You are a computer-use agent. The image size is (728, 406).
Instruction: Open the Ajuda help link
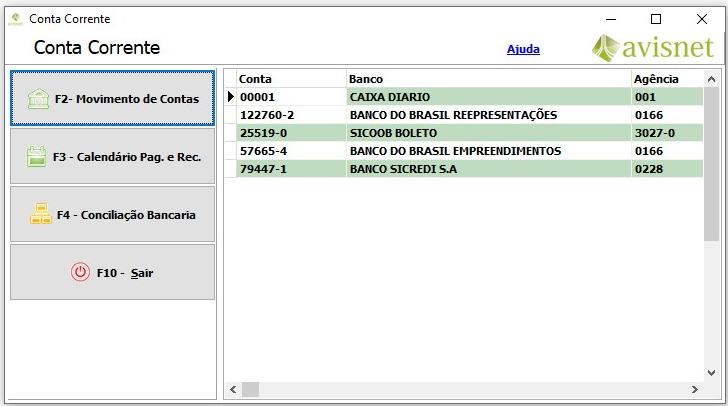[523, 49]
